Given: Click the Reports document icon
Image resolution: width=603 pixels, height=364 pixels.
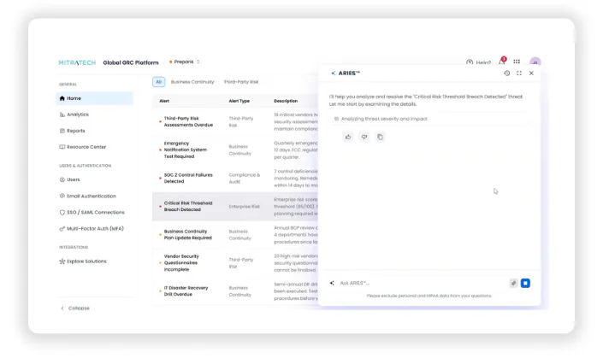Looking at the screenshot, I should click(x=62, y=131).
